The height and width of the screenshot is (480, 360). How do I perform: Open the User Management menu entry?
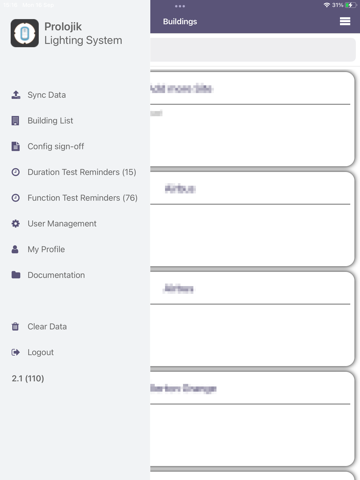(62, 223)
